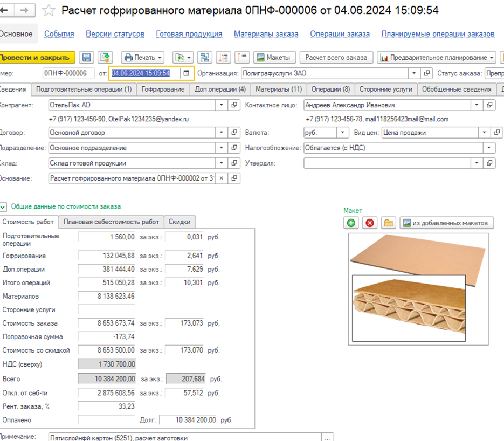Add a new layout with the green plus
Image resolution: width=504 pixels, height=441 pixels.
click(x=351, y=223)
